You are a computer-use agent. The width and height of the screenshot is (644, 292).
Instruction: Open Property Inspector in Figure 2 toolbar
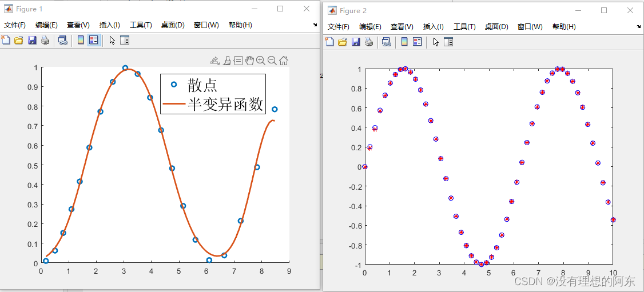click(x=448, y=41)
